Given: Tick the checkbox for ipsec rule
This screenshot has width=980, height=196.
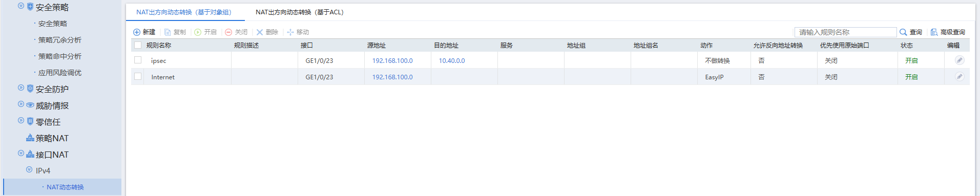Looking at the screenshot, I should pos(138,60).
